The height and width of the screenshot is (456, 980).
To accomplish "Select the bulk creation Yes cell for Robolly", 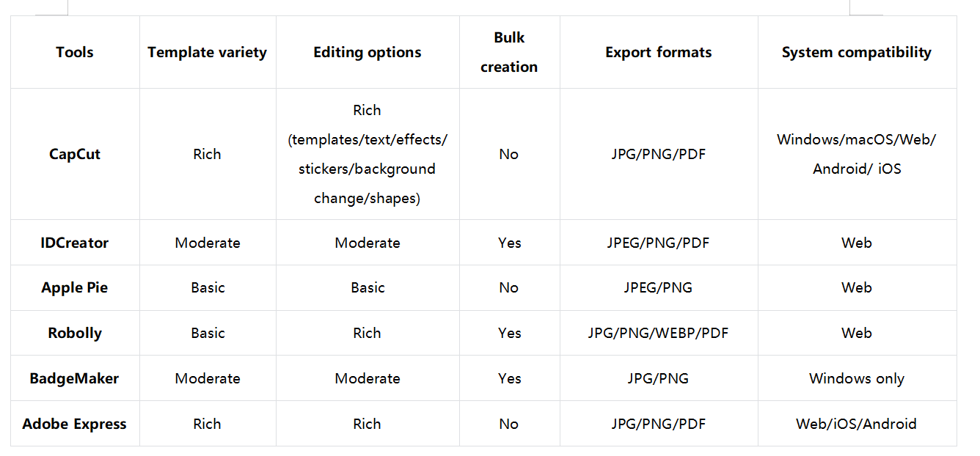I will [x=509, y=333].
